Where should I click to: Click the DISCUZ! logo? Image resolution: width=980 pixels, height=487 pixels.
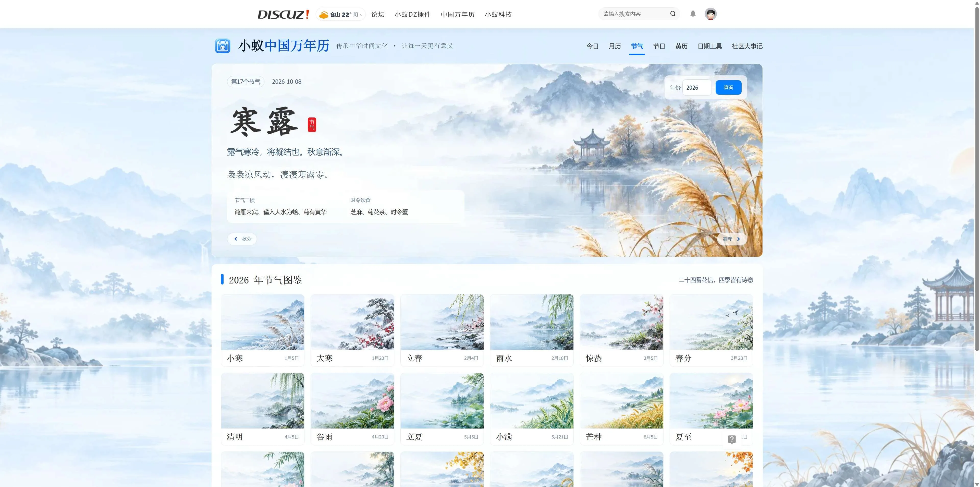point(284,15)
